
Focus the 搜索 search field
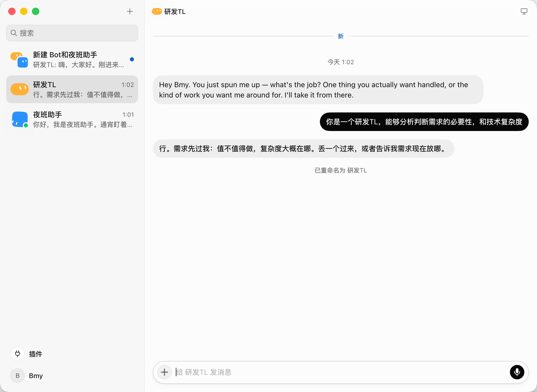[x=72, y=33]
